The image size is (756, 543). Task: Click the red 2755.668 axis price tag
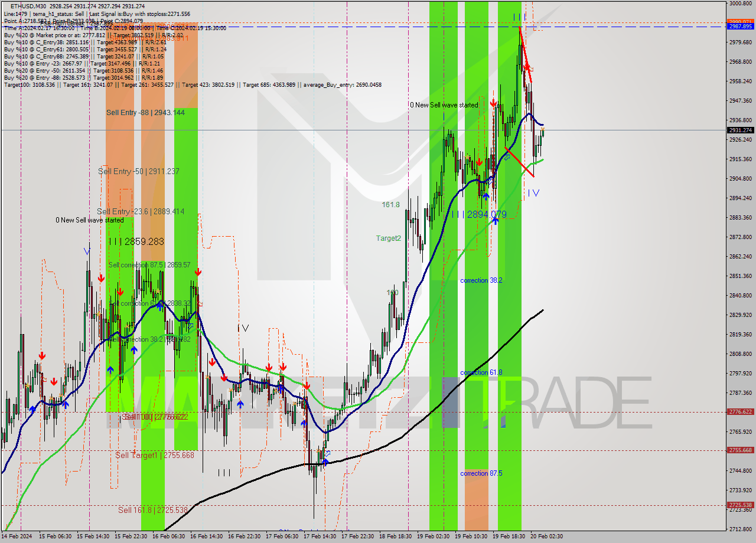point(740,450)
